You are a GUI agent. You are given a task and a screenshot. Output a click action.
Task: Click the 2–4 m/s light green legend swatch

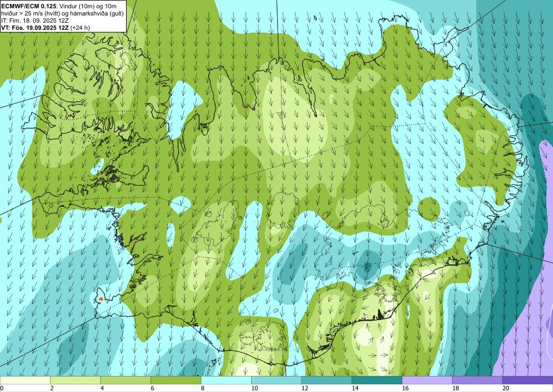click(x=75, y=380)
